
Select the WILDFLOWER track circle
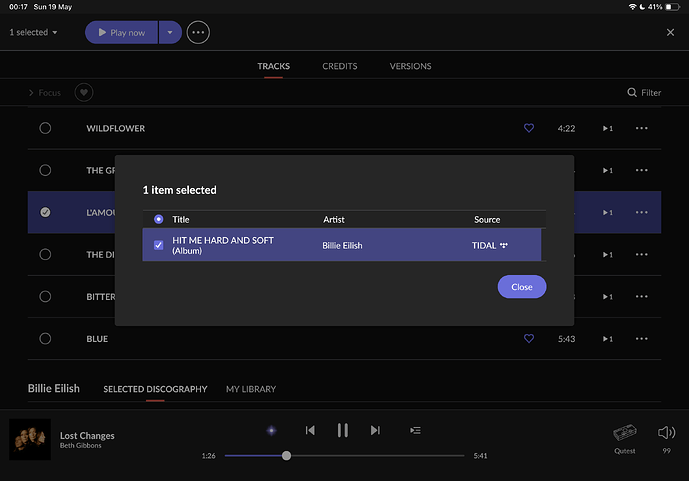click(x=45, y=128)
